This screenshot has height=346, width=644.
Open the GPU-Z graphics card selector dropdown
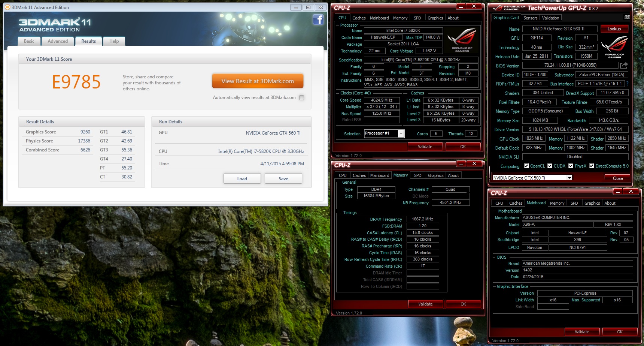click(x=569, y=178)
